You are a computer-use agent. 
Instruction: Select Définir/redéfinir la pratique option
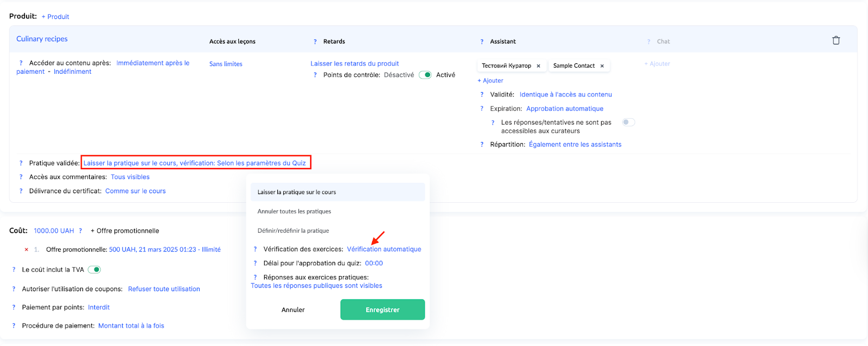click(x=293, y=231)
